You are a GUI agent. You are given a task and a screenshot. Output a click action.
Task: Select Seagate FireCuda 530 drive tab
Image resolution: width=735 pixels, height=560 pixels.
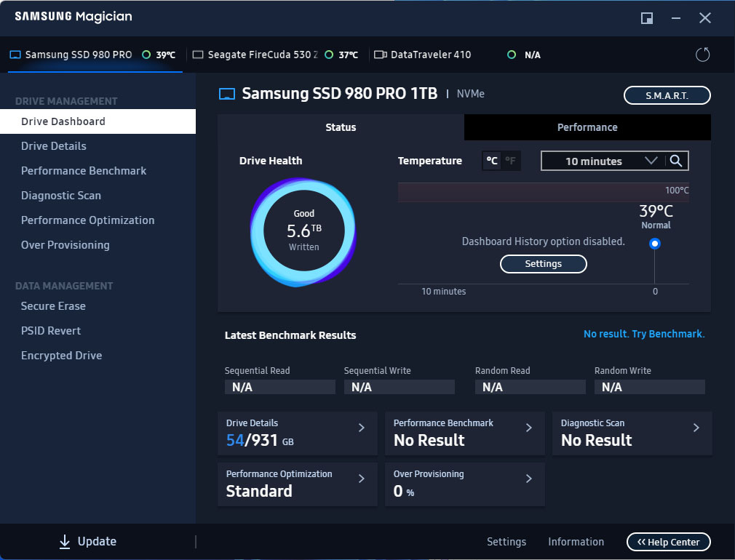(277, 55)
